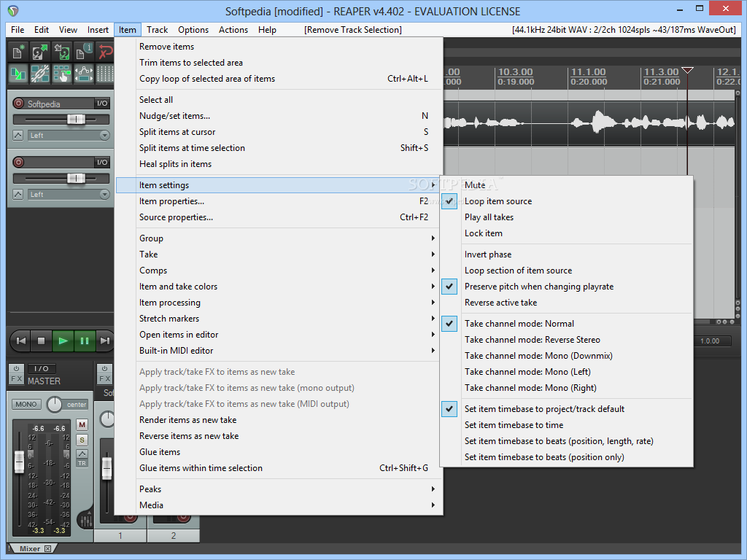This screenshot has width=747, height=560.
Task: Click the Stop transport button
Action: tap(42, 341)
